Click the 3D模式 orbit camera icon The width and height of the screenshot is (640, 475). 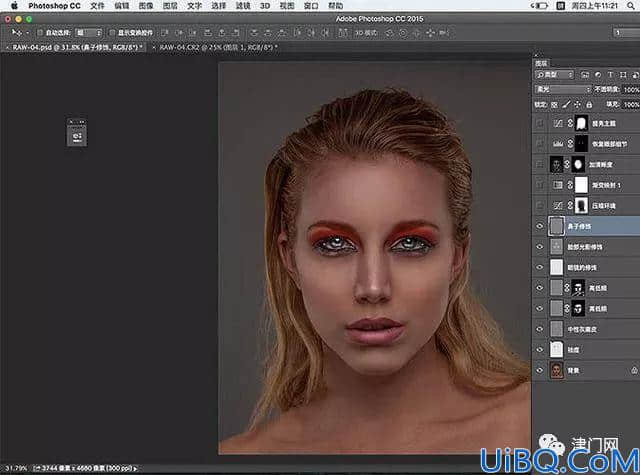coord(389,33)
